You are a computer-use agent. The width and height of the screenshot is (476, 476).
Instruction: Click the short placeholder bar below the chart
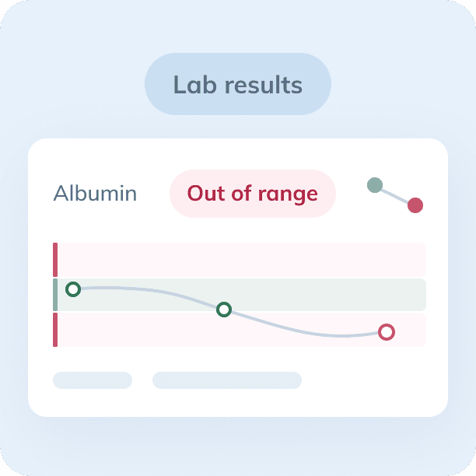click(x=92, y=380)
